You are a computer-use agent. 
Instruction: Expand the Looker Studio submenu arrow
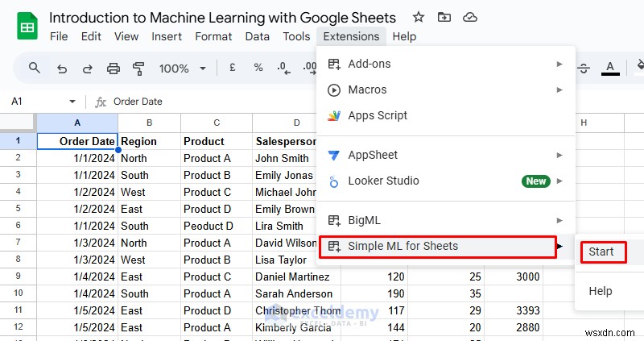click(559, 181)
